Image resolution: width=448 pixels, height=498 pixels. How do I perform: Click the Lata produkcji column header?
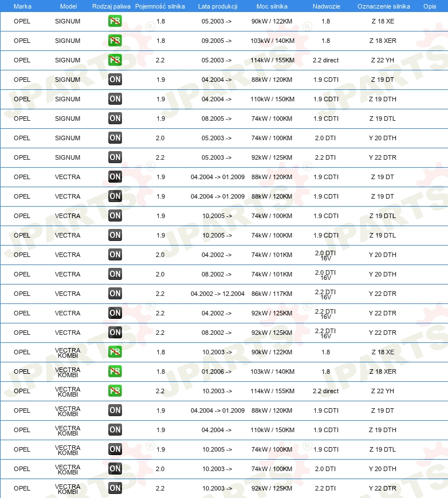[218, 6]
